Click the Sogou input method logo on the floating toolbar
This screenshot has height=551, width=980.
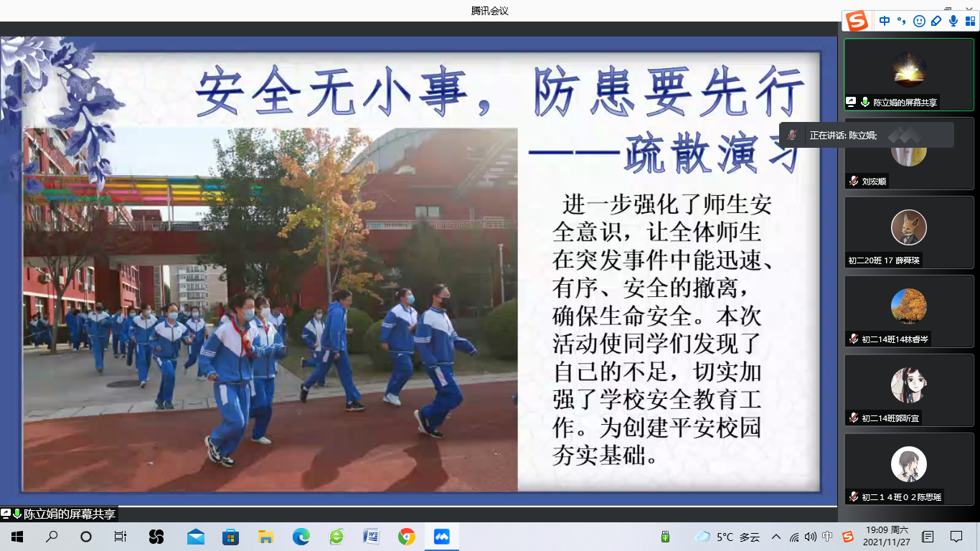[x=857, y=22]
